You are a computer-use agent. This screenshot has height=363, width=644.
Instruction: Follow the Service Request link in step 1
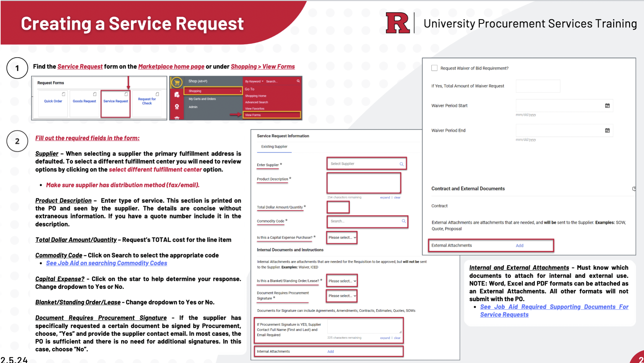[80, 67]
